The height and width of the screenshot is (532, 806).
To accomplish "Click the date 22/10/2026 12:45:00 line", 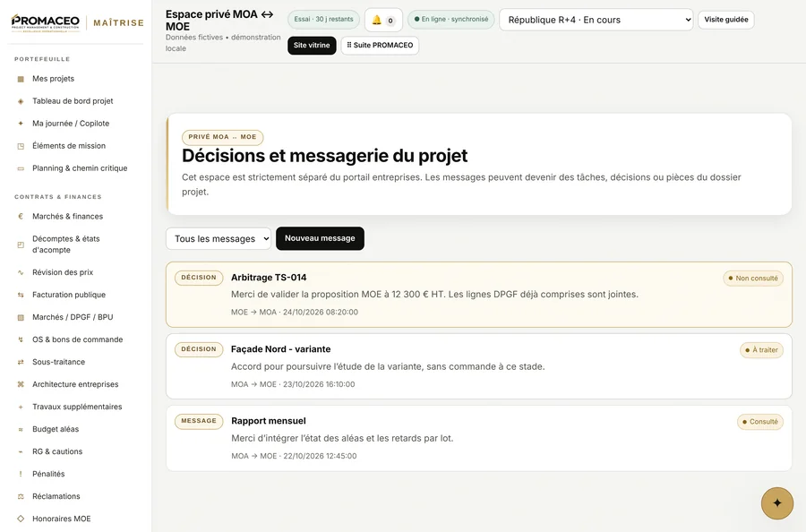I will coord(294,456).
